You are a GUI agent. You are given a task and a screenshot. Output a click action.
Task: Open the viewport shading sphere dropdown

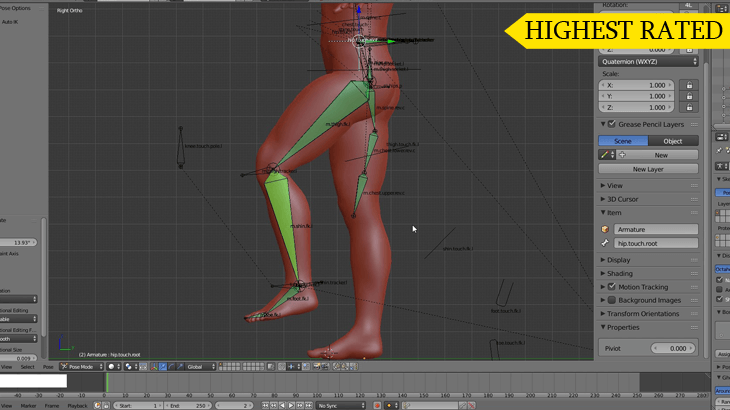click(114, 367)
